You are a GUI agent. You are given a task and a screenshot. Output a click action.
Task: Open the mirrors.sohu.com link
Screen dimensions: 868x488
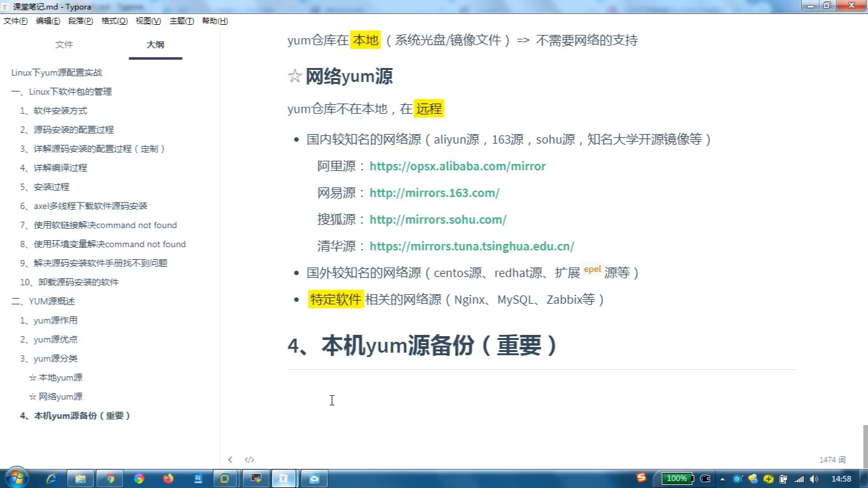(437, 220)
